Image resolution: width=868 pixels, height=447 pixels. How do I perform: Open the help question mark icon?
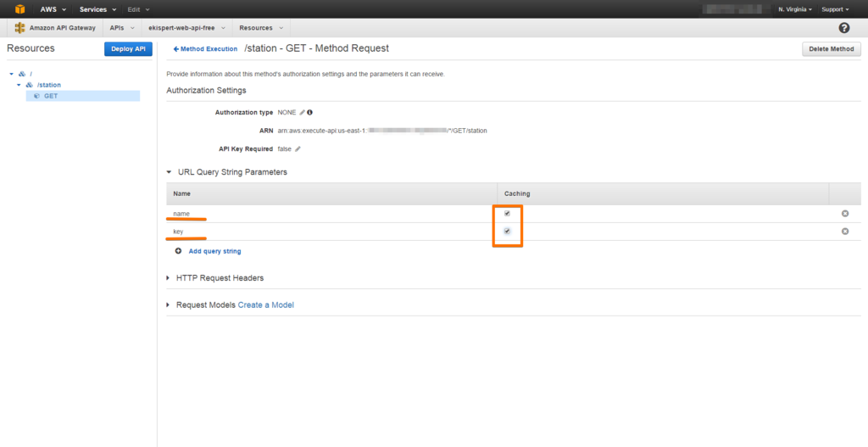(844, 28)
